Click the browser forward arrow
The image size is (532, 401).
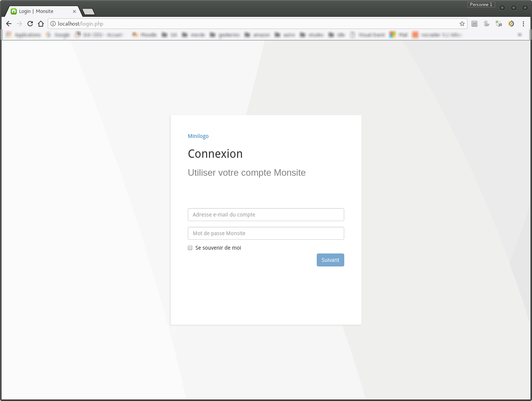tap(19, 24)
